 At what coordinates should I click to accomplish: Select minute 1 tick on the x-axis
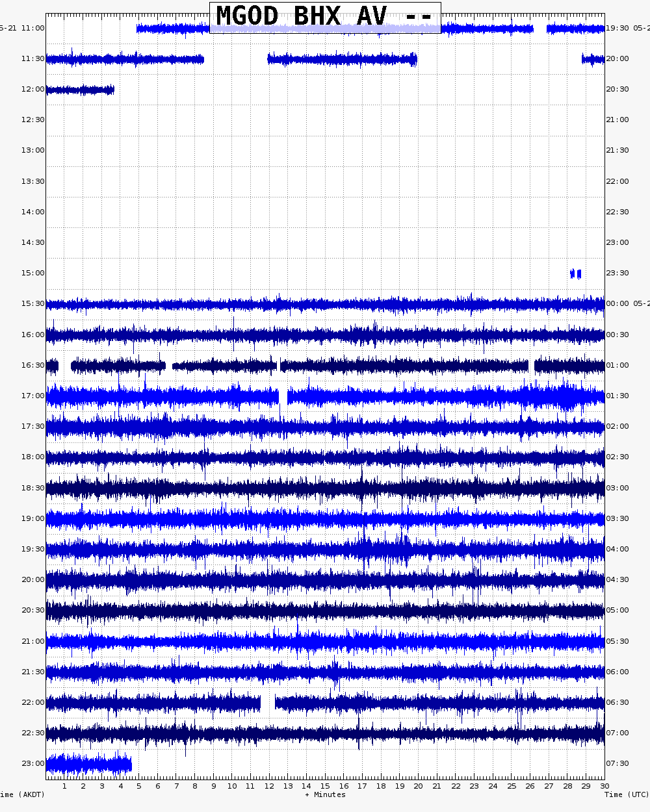point(64,786)
